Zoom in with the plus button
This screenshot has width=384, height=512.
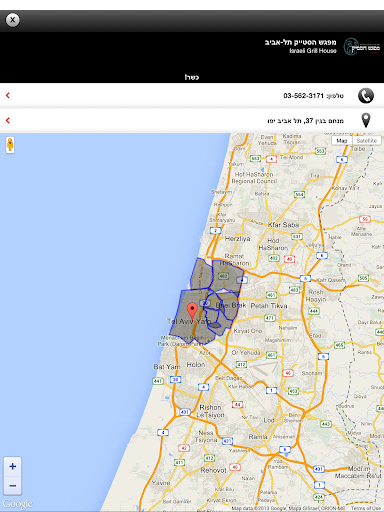13,466
